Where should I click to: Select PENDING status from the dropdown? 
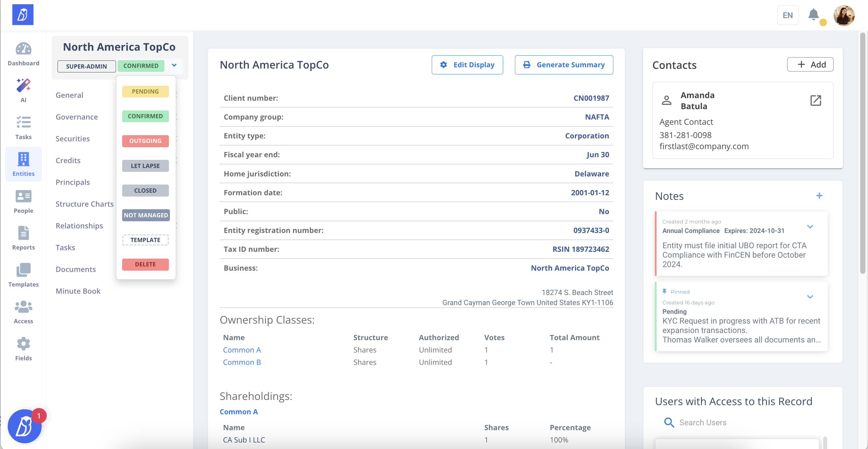pos(145,91)
